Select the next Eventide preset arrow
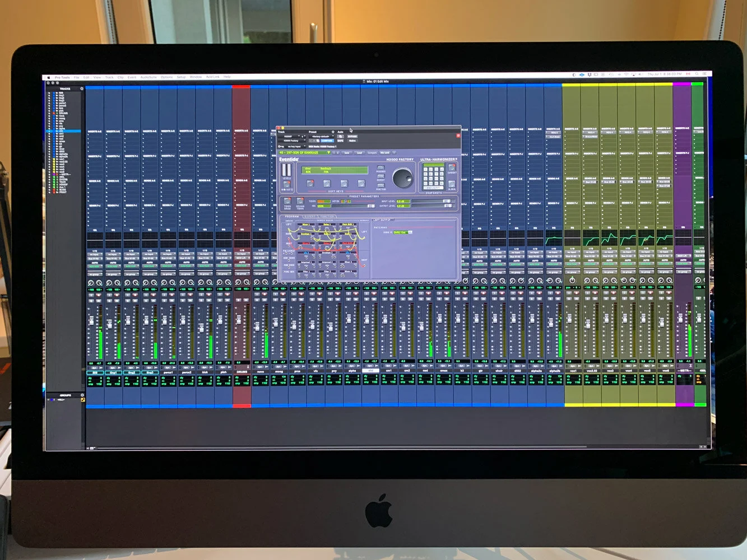Image resolution: width=747 pixels, height=560 pixels. [x=338, y=152]
